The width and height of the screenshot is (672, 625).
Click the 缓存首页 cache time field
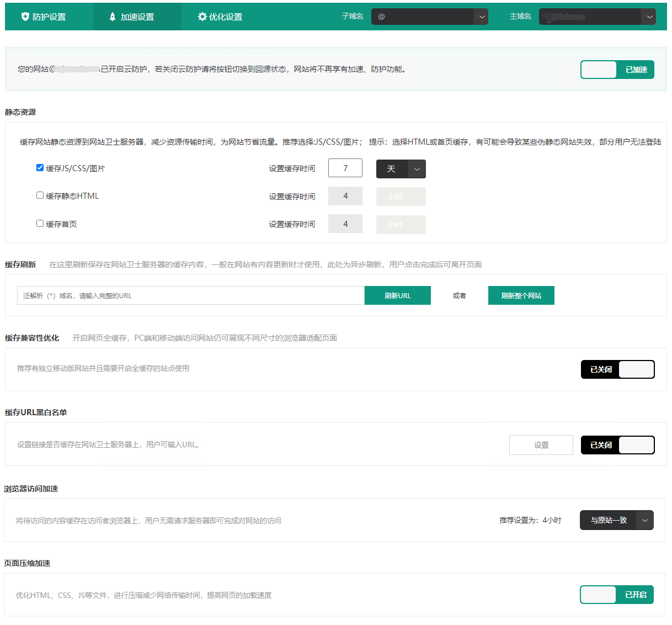(345, 224)
